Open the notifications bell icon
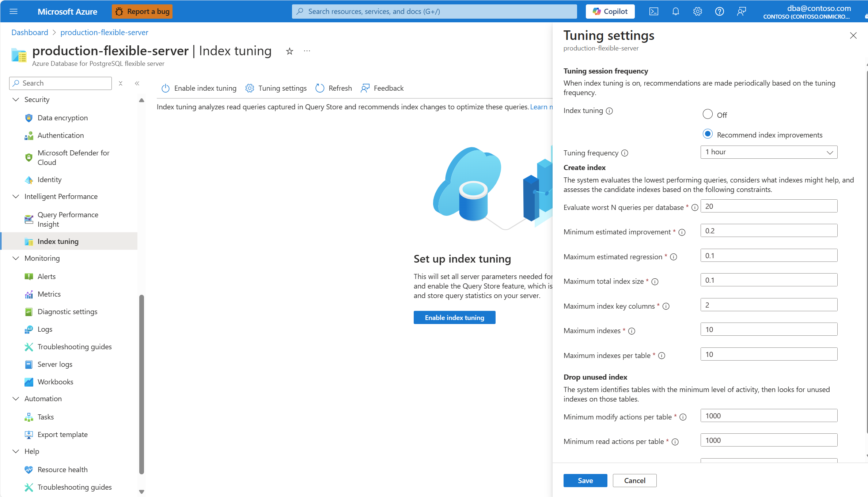Viewport: 868px width, 497px height. [x=676, y=11]
